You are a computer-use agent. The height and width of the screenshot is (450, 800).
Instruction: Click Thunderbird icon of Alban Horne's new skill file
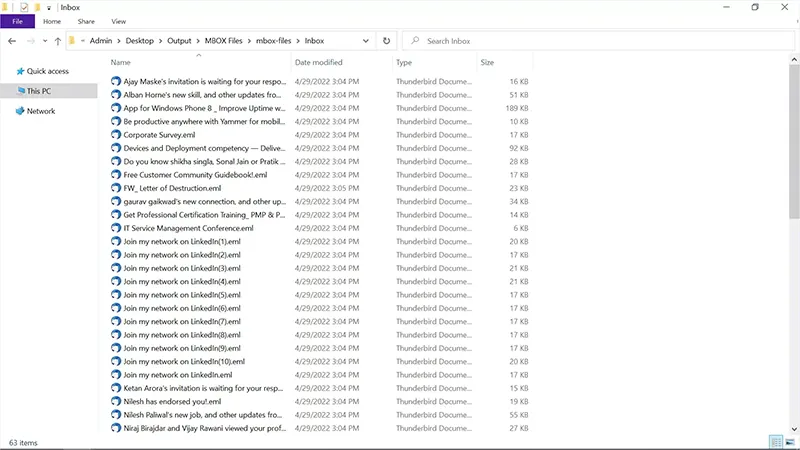(116, 94)
